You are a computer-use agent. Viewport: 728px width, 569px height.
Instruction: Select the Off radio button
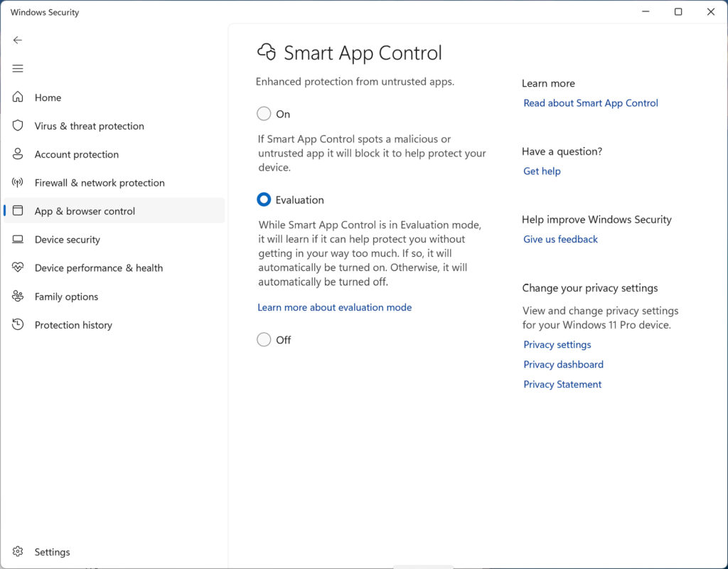pos(264,339)
